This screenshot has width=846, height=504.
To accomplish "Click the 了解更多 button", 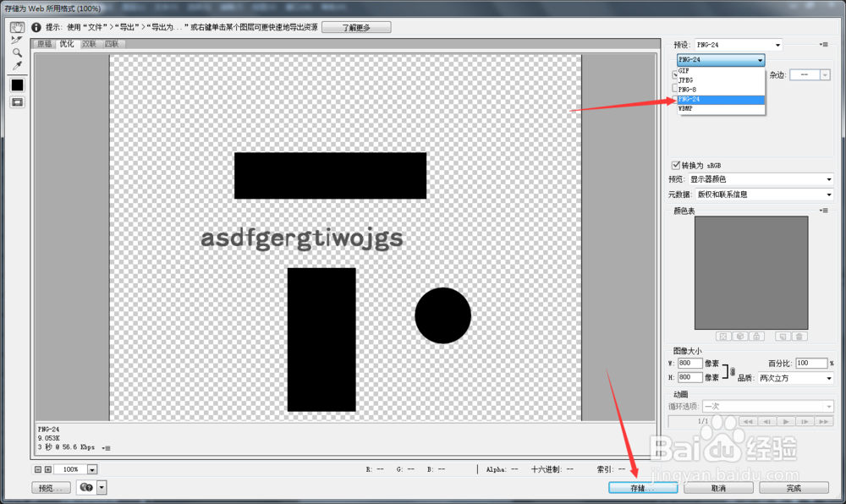I will tap(356, 28).
